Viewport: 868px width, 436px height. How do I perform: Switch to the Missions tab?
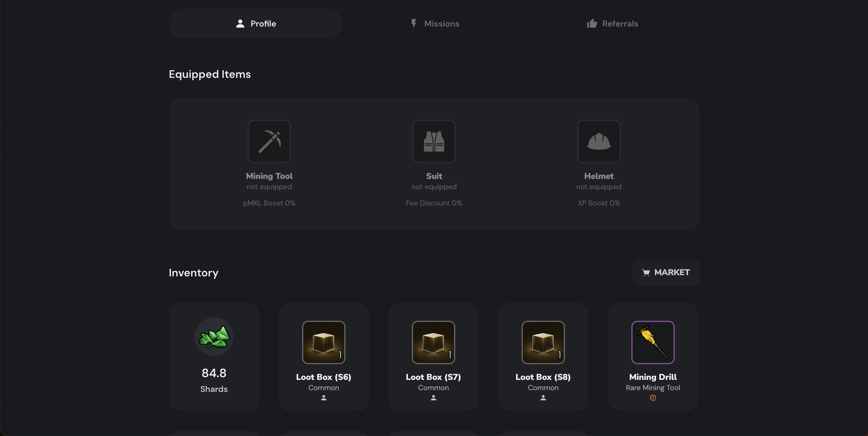434,24
